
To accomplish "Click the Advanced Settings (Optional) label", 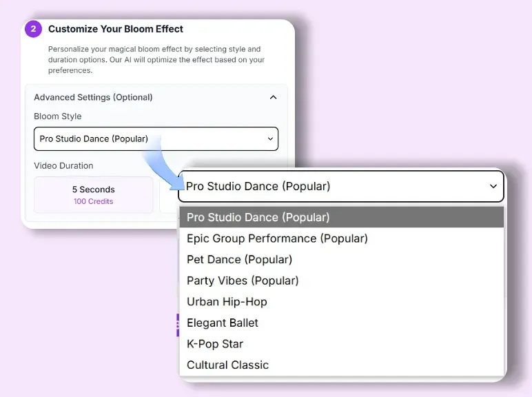I will 93,97.
